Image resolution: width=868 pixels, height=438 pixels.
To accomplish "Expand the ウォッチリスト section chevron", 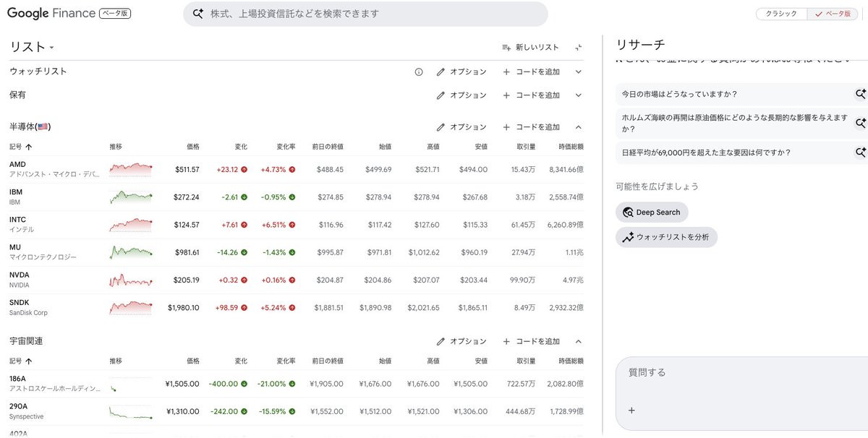I will [578, 72].
